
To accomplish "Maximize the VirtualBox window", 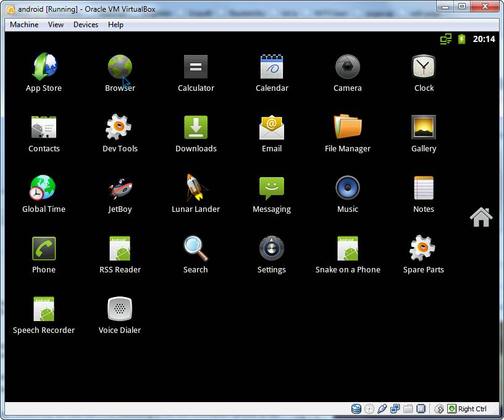I will pyautogui.click(x=462, y=7).
